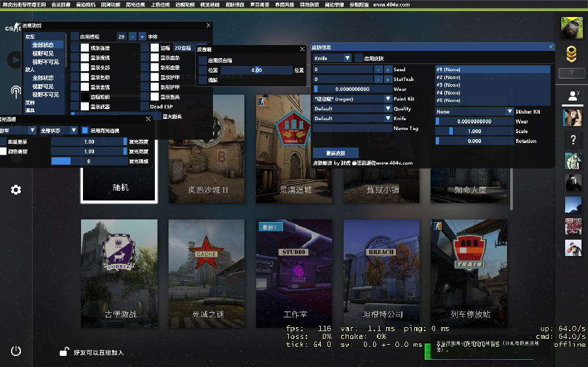
Task: Enable the 启用皮肤 checkbox
Action: (359, 58)
